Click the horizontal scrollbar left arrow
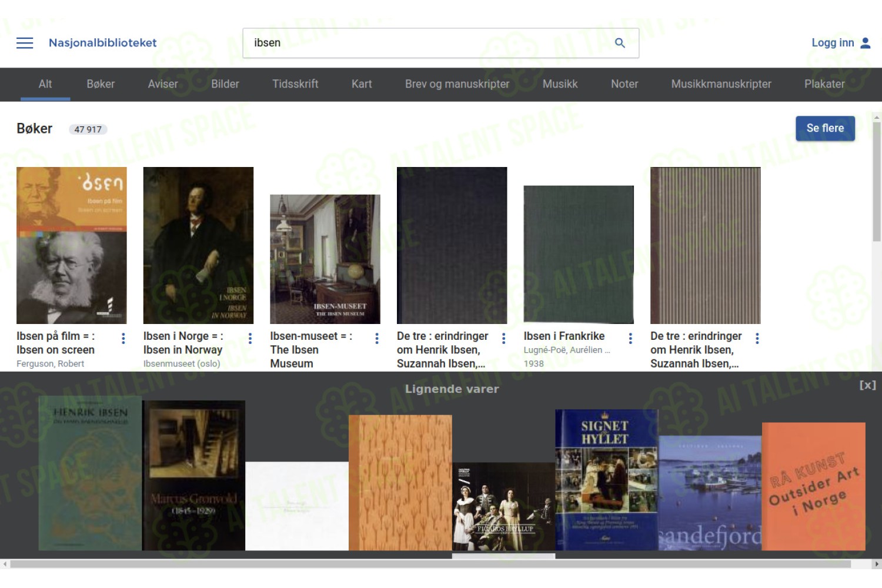The image size is (882, 588). (5, 564)
